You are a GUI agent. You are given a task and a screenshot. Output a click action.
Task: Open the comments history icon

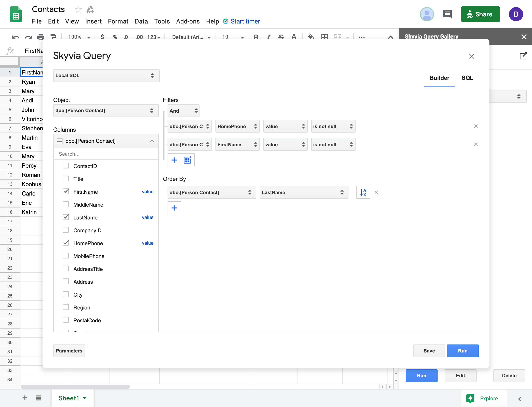[x=447, y=14]
